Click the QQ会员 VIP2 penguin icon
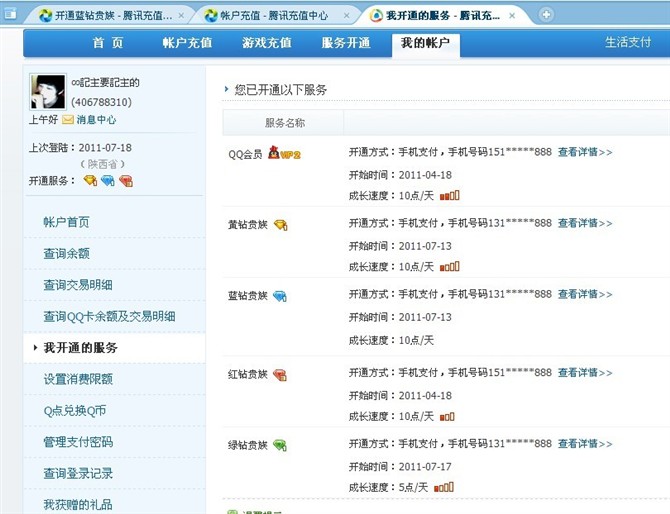 point(284,153)
